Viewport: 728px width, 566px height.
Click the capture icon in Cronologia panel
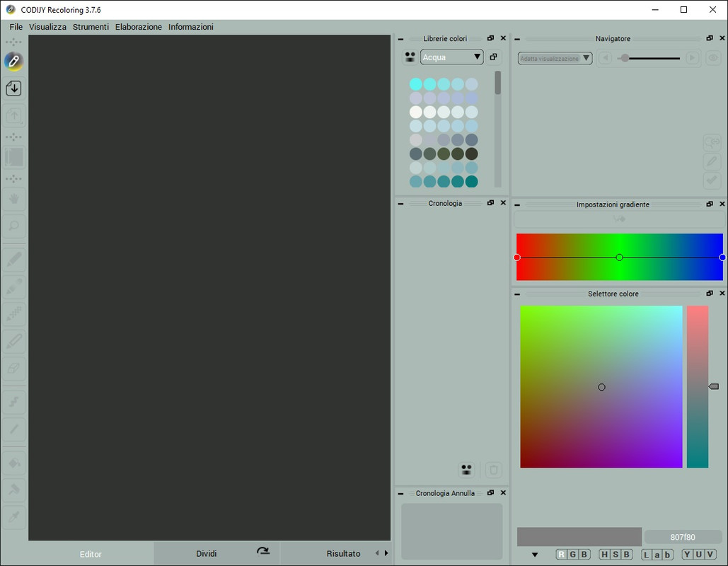[x=467, y=469]
